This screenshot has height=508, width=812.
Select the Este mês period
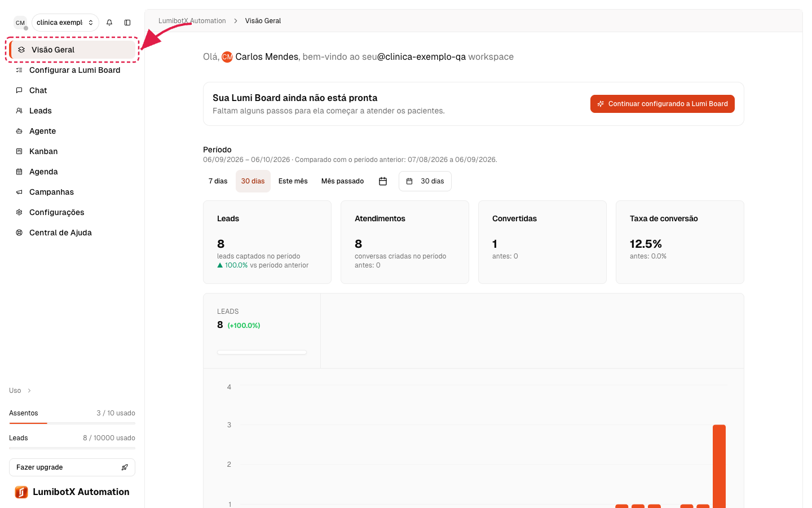pyautogui.click(x=293, y=181)
